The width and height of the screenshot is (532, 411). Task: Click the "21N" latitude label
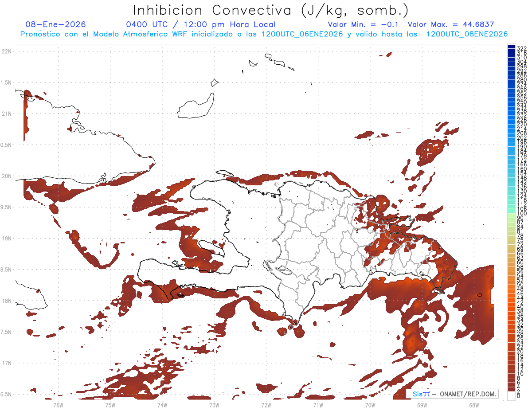click(x=6, y=114)
